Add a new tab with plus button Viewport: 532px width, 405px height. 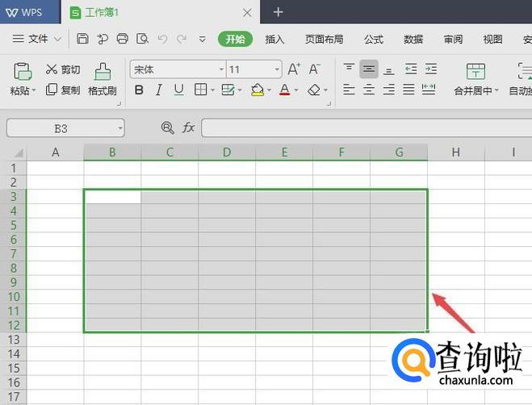[x=278, y=12]
